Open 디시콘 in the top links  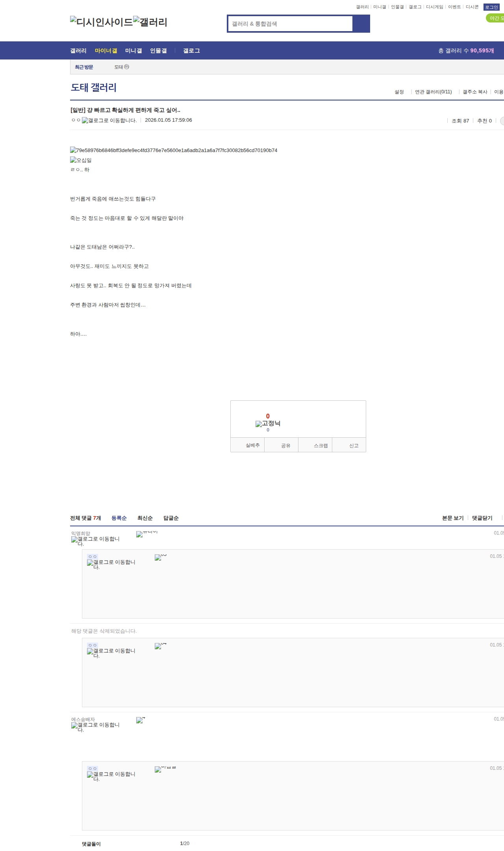472,7
